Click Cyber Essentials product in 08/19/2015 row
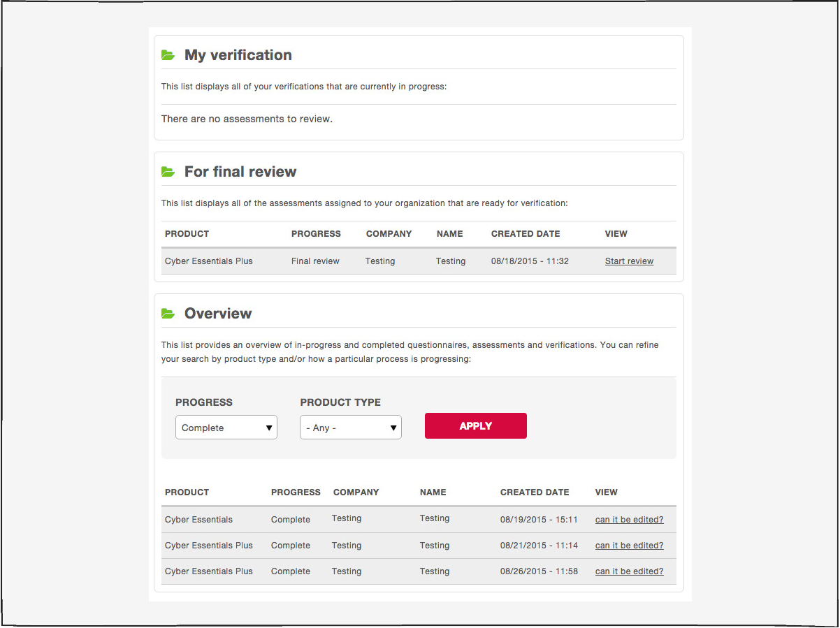Viewport: 840px width, 628px height. point(198,520)
